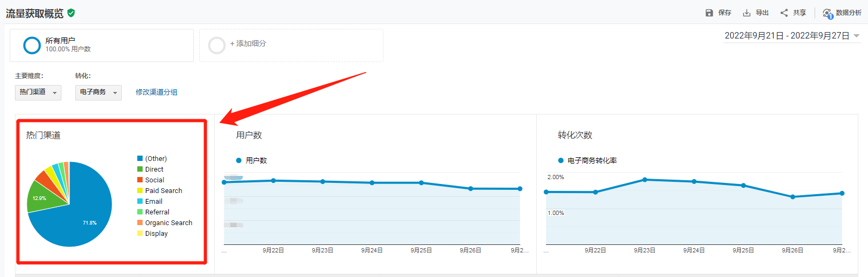The width and height of the screenshot is (868, 277).
Task: Click the Direct legend label
Action: (x=154, y=170)
